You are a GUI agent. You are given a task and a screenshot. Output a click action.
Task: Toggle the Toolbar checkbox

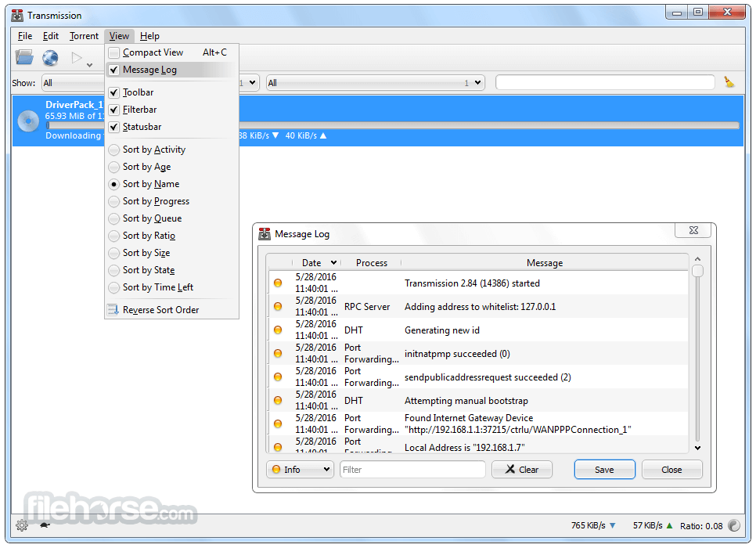click(x=113, y=92)
